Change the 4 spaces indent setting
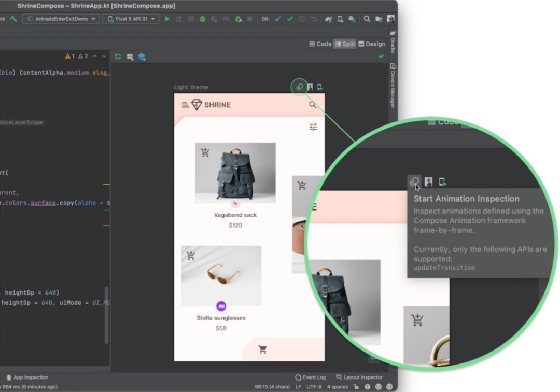The image size is (560, 392). click(x=338, y=387)
